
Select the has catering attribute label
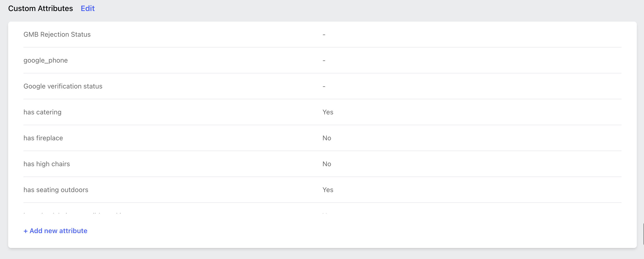(x=42, y=112)
